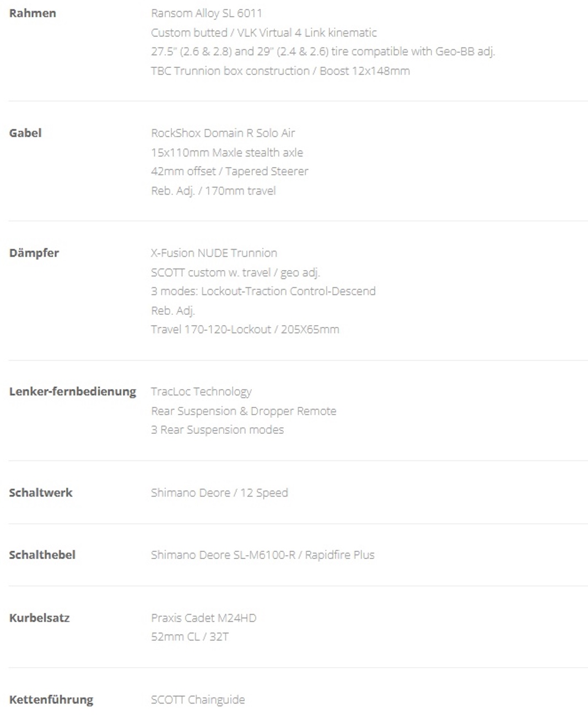This screenshot has height=720, width=588.
Task: Click SCOTT Chainguide text
Action: 198,700
